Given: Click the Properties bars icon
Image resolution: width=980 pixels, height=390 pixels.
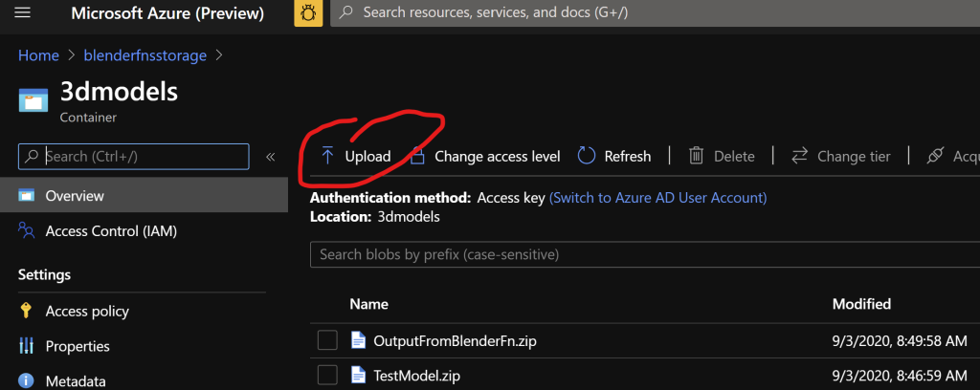Looking at the screenshot, I should (x=26, y=346).
